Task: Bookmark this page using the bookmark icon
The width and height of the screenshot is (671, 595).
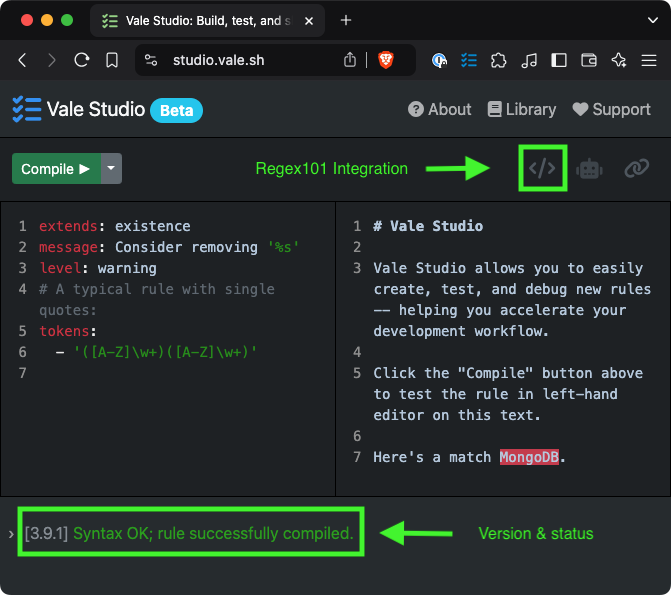Action: click(112, 60)
